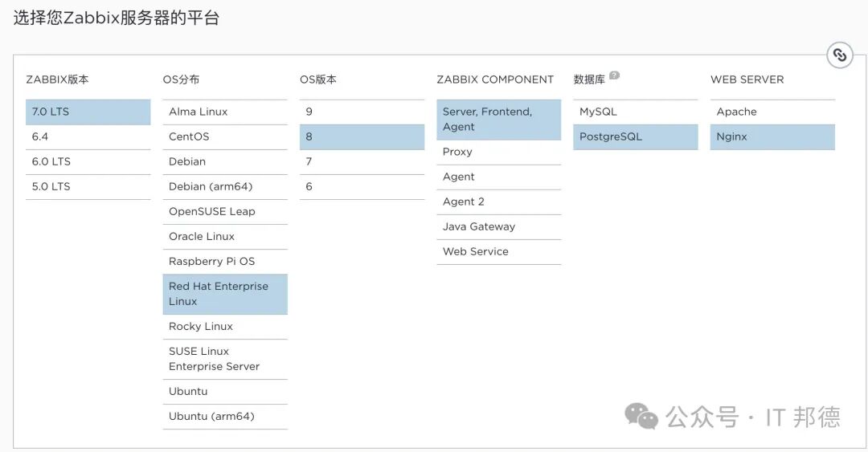This screenshot has width=868, height=452.
Task: Select Zabbix version 5.0 LTS
Action: tap(88, 186)
